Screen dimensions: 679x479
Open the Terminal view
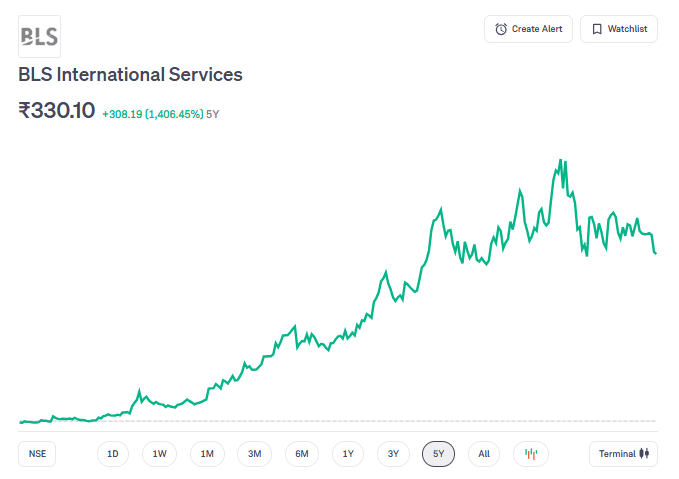coord(624,454)
